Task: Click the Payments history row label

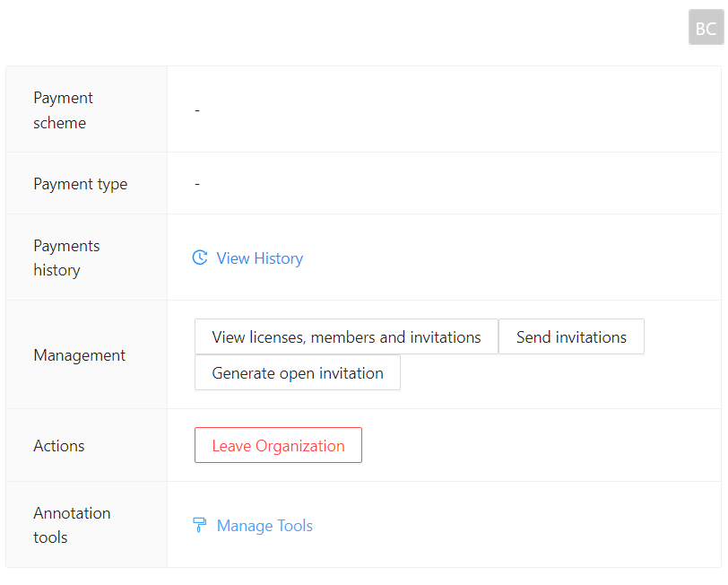Action: [x=66, y=258]
